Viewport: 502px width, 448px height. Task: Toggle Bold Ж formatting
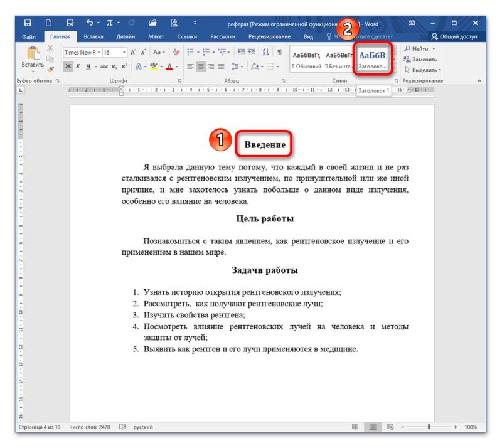click(x=68, y=67)
